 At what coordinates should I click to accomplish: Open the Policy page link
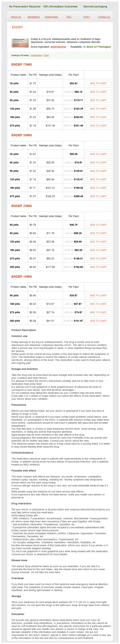click(86, 17)
